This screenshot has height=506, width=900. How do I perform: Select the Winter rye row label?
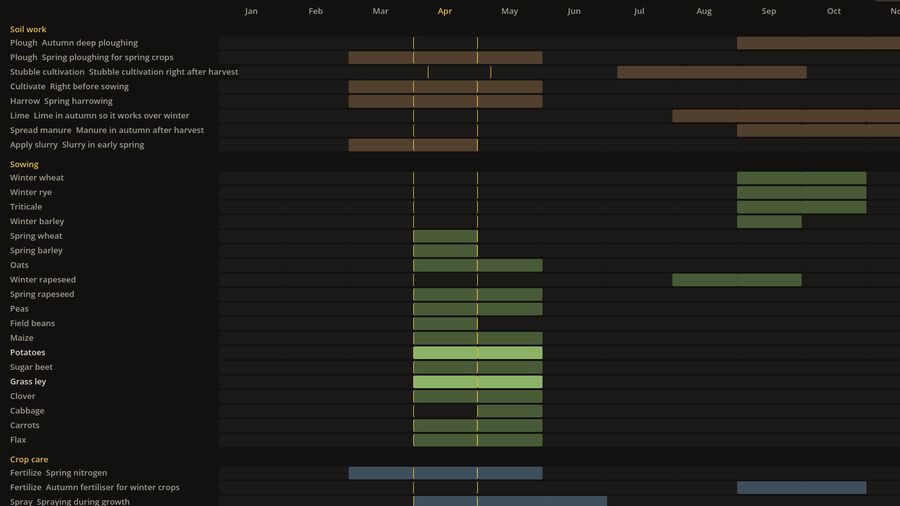click(x=30, y=192)
